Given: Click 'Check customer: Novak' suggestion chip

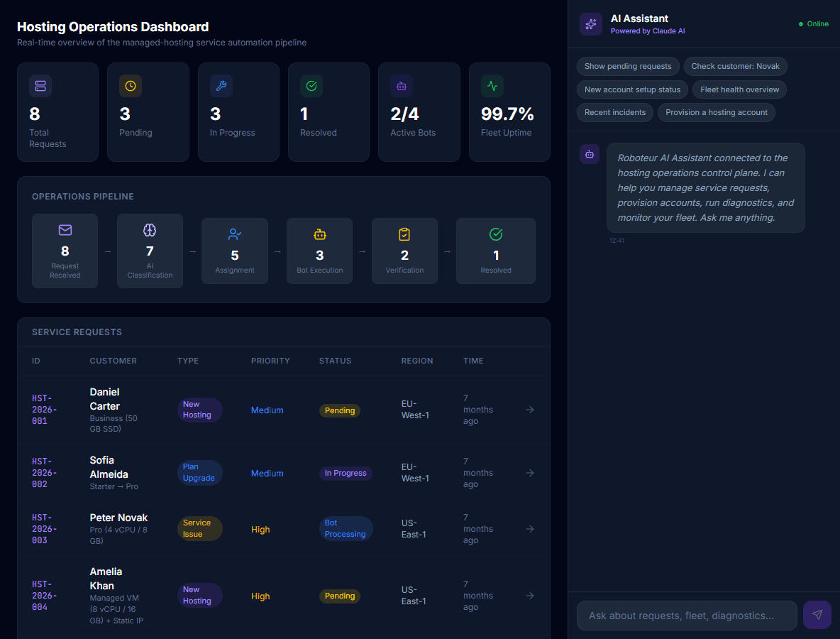Looking at the screenshot, I should tap(735, 67).
